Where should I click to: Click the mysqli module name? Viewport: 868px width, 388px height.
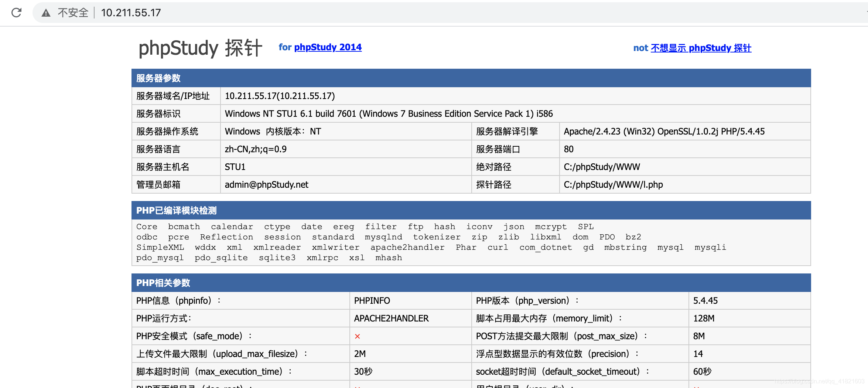coord(710,247)
